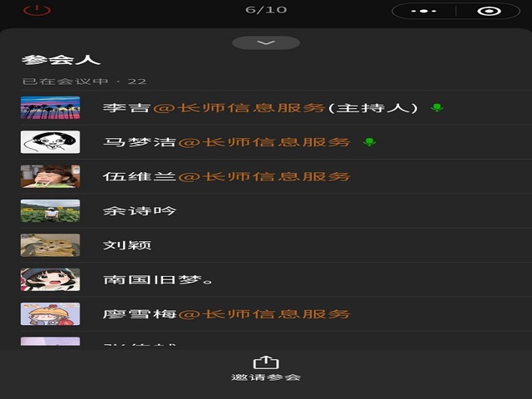Click 余诗吟's sunflower field avatar
The image size is (532, 399).
[50, 210]
